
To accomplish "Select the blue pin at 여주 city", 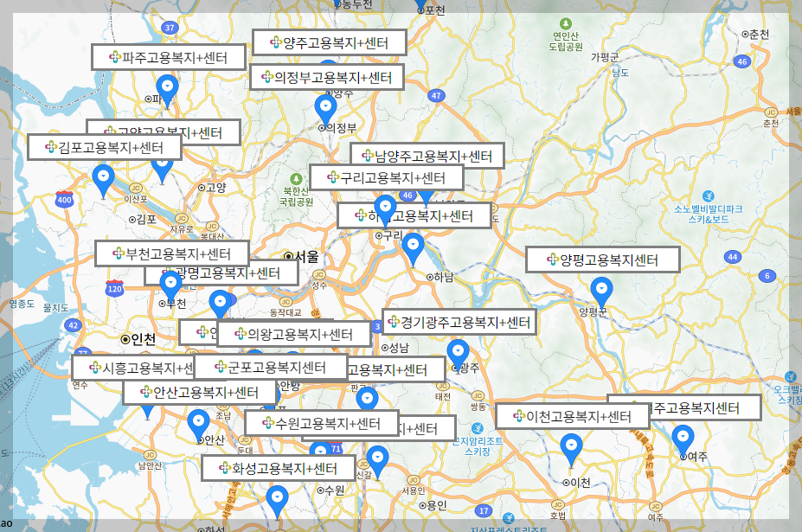I will (683, 441).
